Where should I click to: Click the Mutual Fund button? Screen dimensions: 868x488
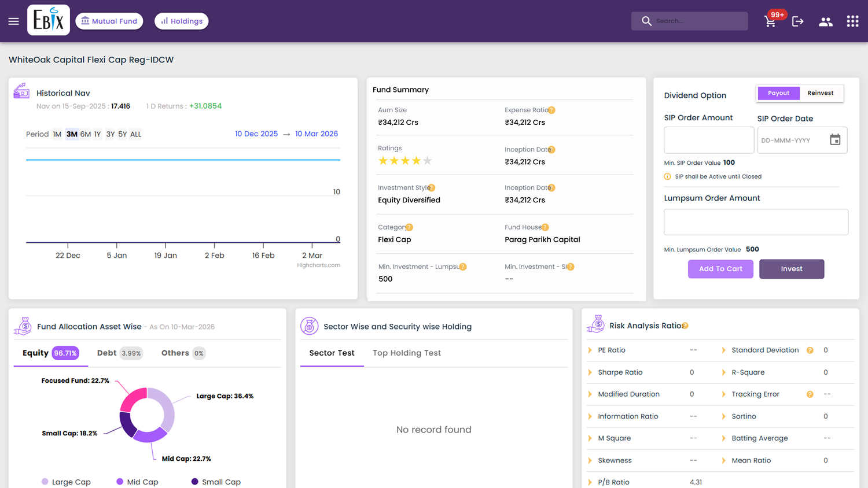109,21
